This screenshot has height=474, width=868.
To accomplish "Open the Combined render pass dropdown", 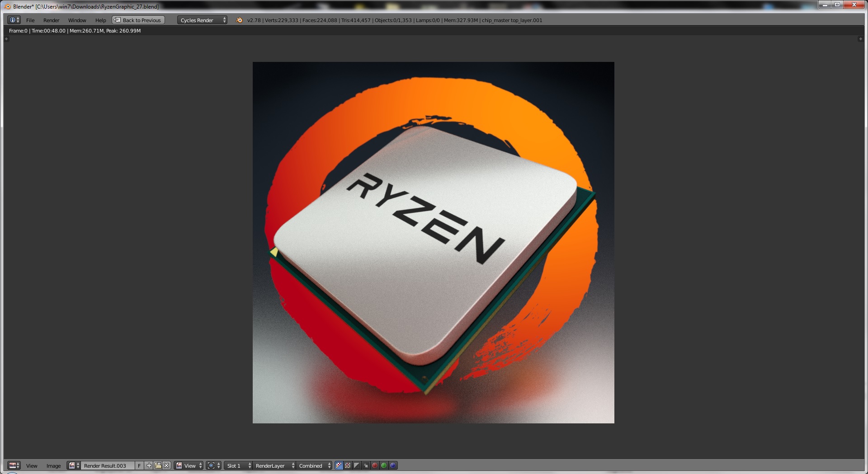I will point(315,465).
